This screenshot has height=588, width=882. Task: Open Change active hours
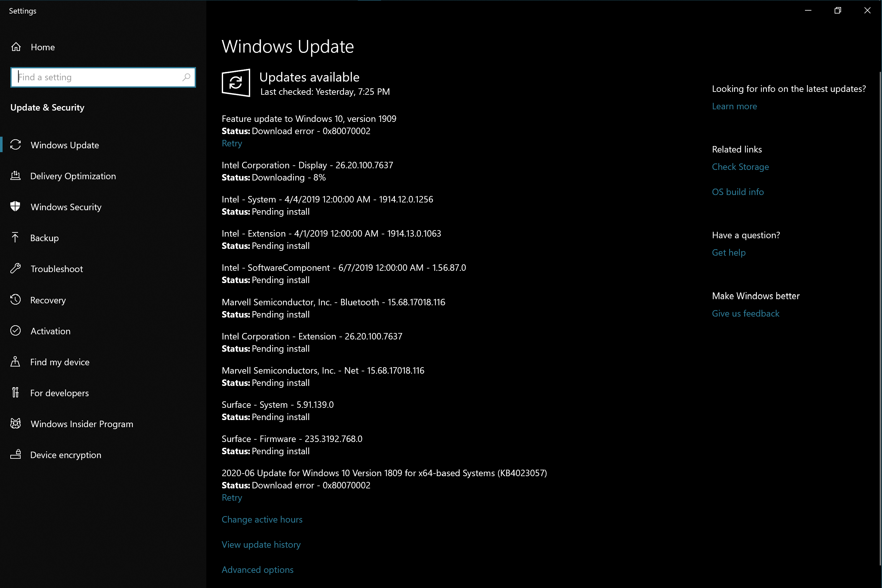(262, 519)
